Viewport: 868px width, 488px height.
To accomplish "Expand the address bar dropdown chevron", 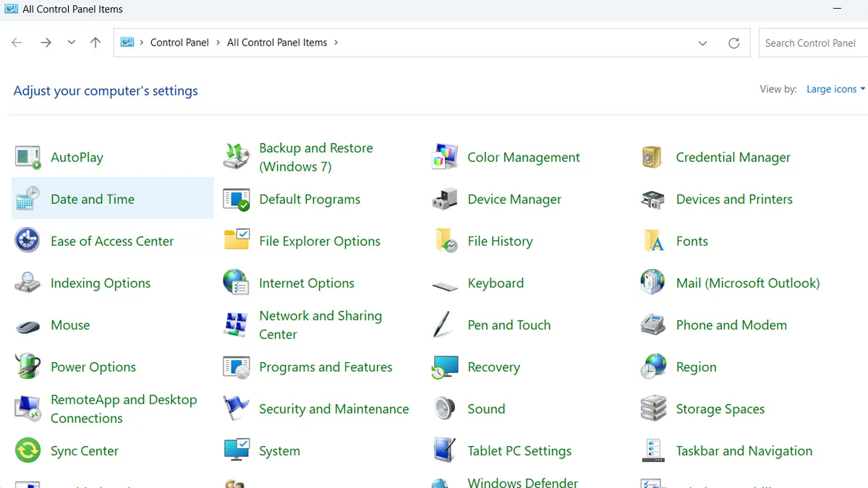I will coord(702,43).
